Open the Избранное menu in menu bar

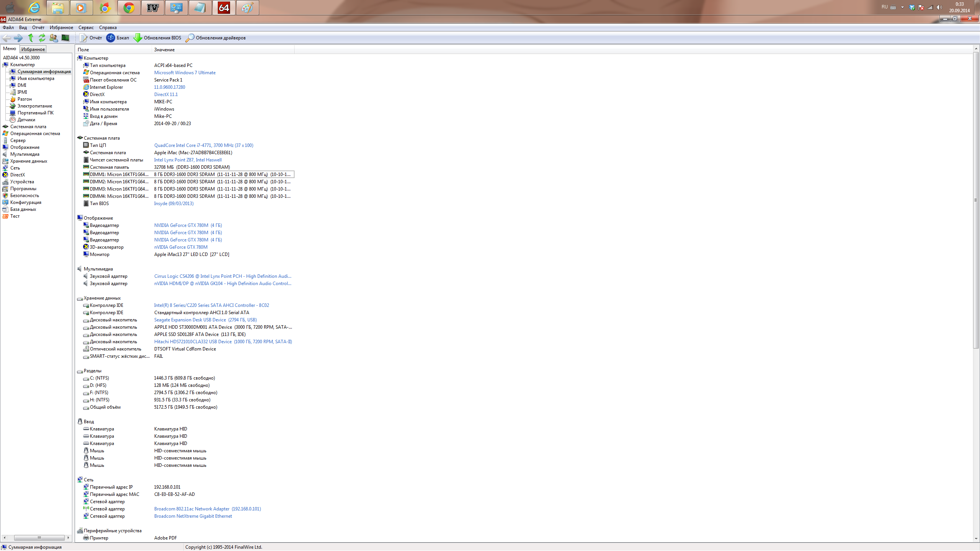pyautogui.click(x=61, y=28)
